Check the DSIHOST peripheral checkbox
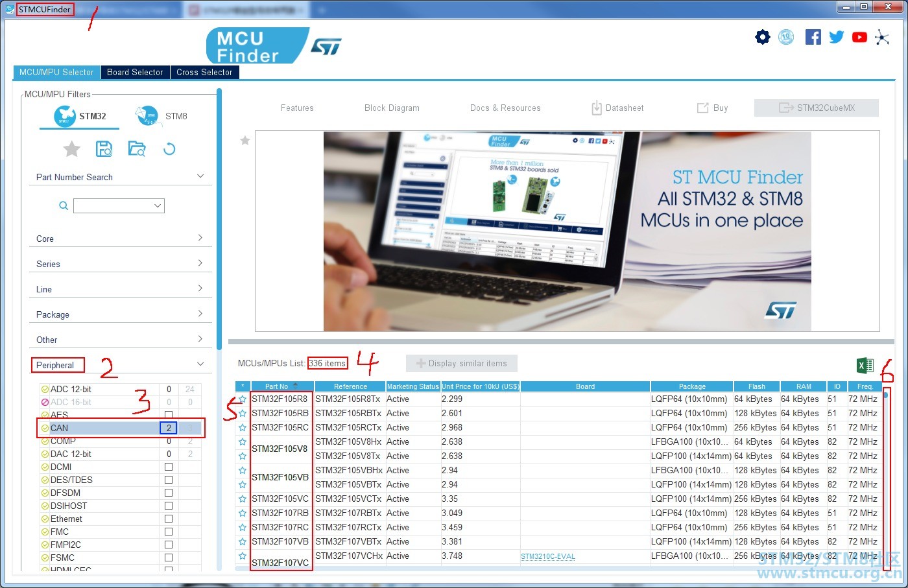Screen dimensions: 908x588 coord(169,506)
